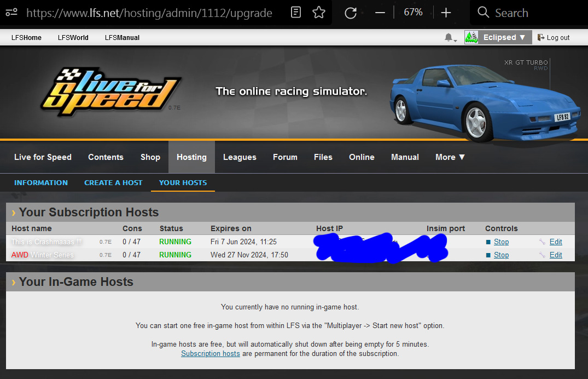588x379 pixels.
Task: Select the Hosting menu item
Action: (x=191, y=157)
